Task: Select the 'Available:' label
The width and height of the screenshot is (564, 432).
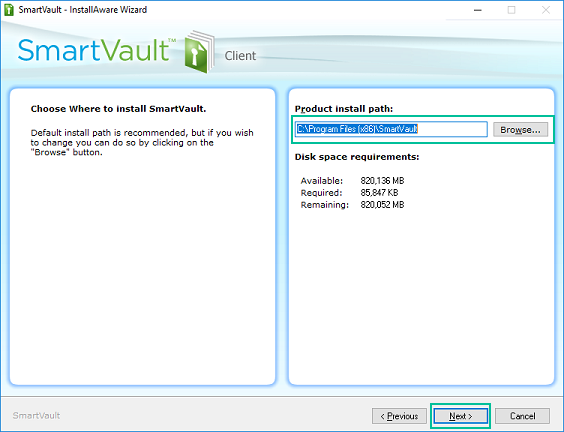Action: pyautogui.click(x=322, y=181)
